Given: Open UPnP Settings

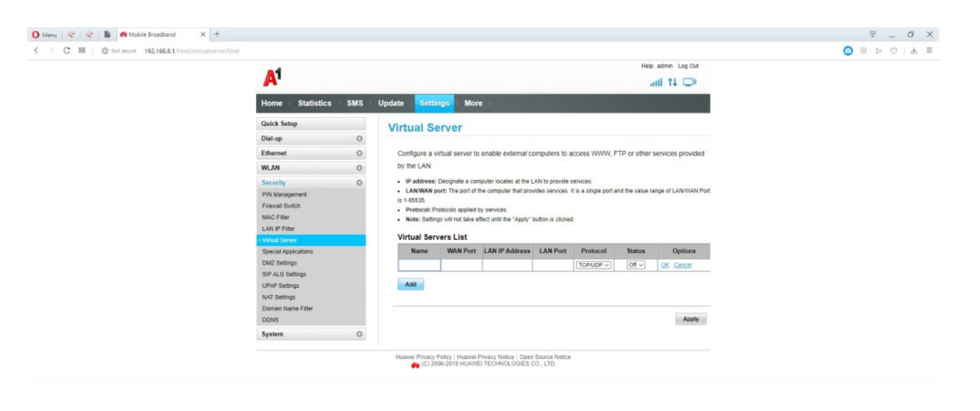Looking at the screenshot, I should (280, 286).
